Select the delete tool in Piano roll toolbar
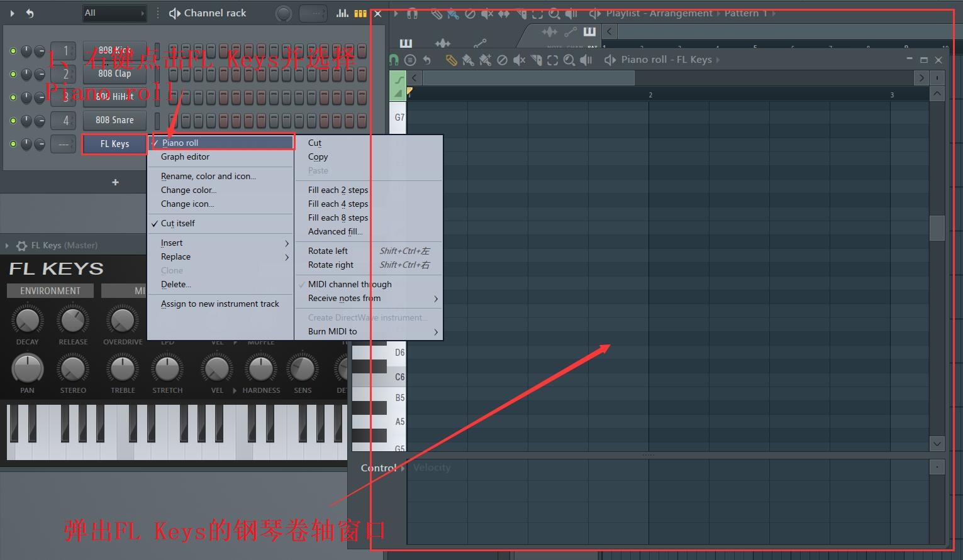Image resolution: width=963 pixels, height=560 pixels. coord(502,60)
